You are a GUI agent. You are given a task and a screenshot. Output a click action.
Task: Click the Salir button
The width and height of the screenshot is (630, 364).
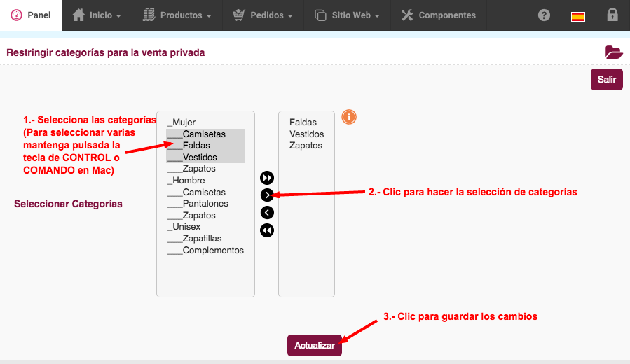[606, 80]
